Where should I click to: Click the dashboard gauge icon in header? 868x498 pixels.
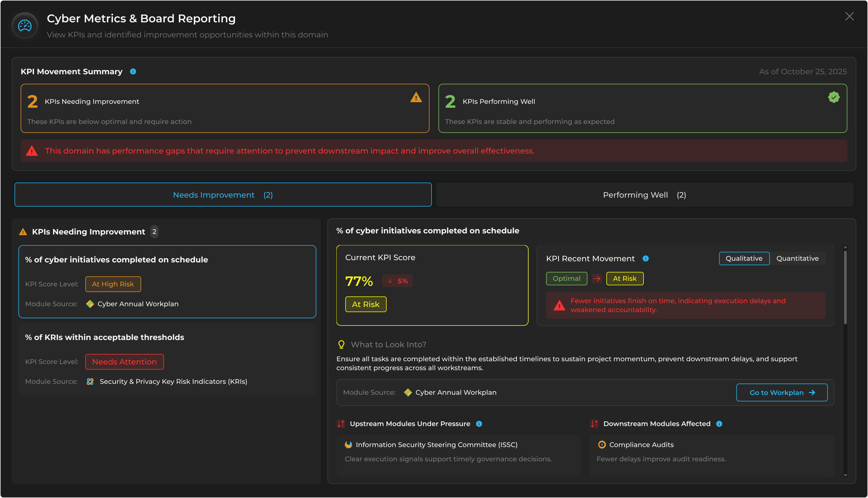(25, 26)
